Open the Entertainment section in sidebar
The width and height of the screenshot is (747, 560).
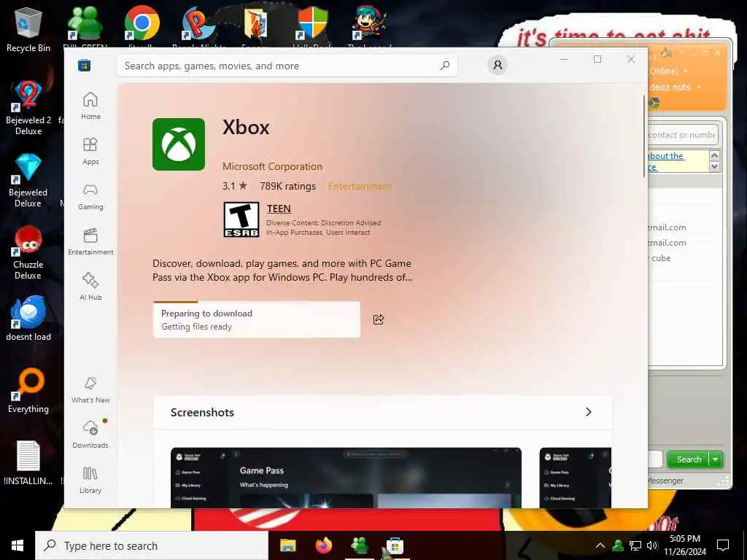click(90, 241)
